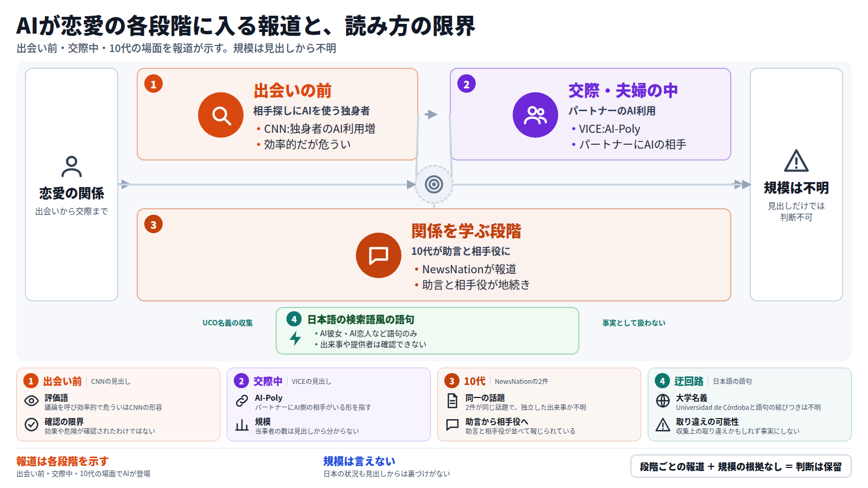Click the orange magnifying glass search icon
868x488 pixels.
[x=221, y=115]
